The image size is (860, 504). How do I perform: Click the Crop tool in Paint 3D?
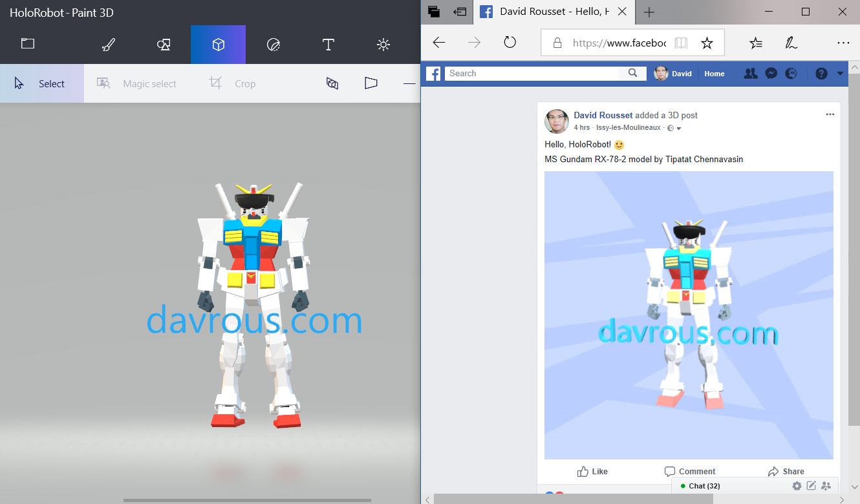click(233, 83)
